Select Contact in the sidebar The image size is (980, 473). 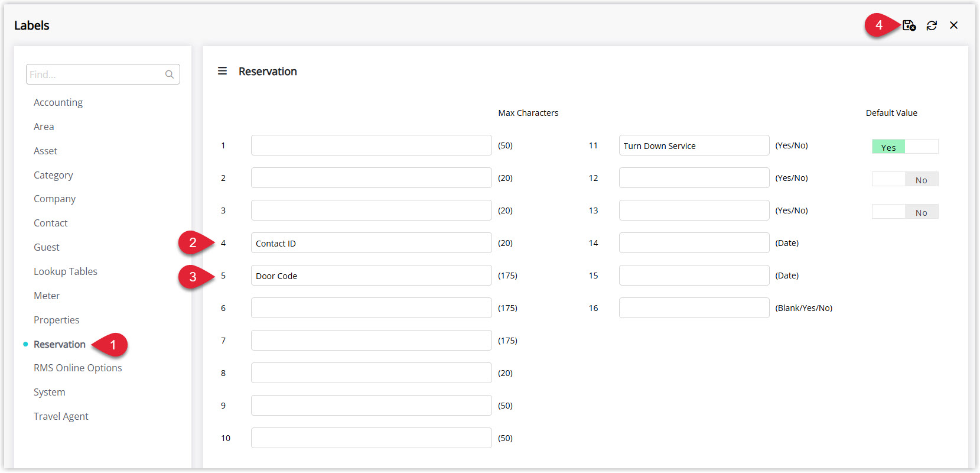point(50,223)
